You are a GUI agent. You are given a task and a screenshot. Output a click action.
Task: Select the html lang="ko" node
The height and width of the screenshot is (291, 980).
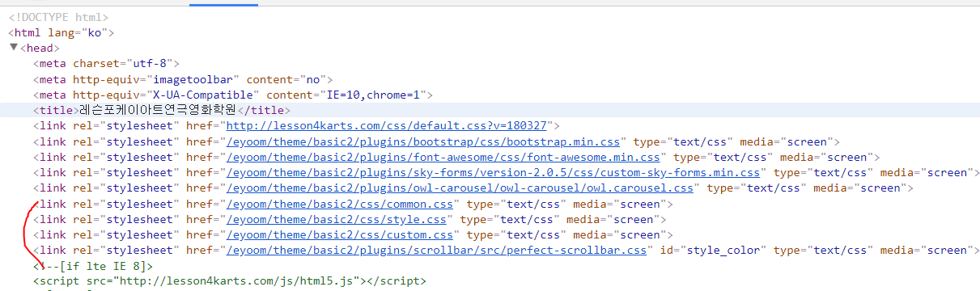coord(62,33)
